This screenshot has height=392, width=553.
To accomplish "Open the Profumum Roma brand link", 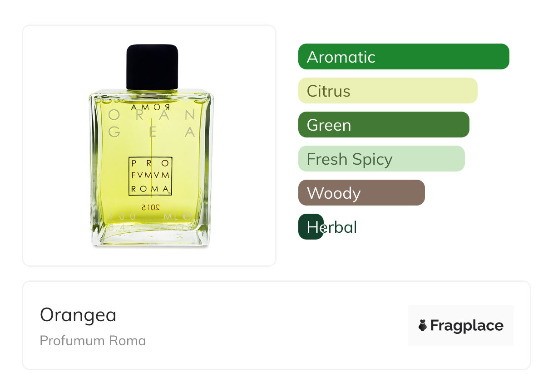I will 93,341.
